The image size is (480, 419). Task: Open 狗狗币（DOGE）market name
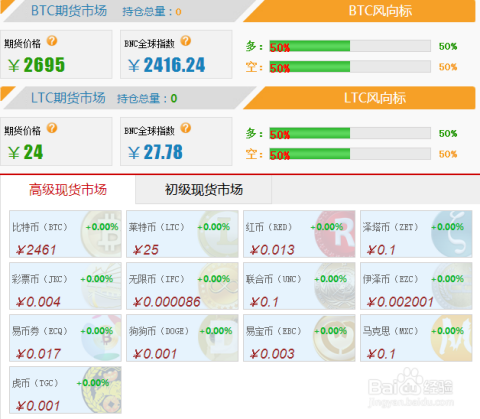[159, 331]
